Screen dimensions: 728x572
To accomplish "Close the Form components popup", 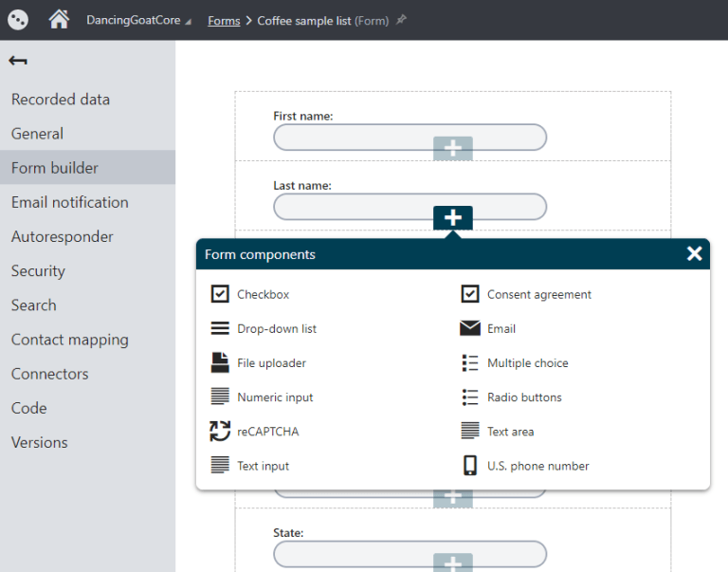I will (694, 253).
